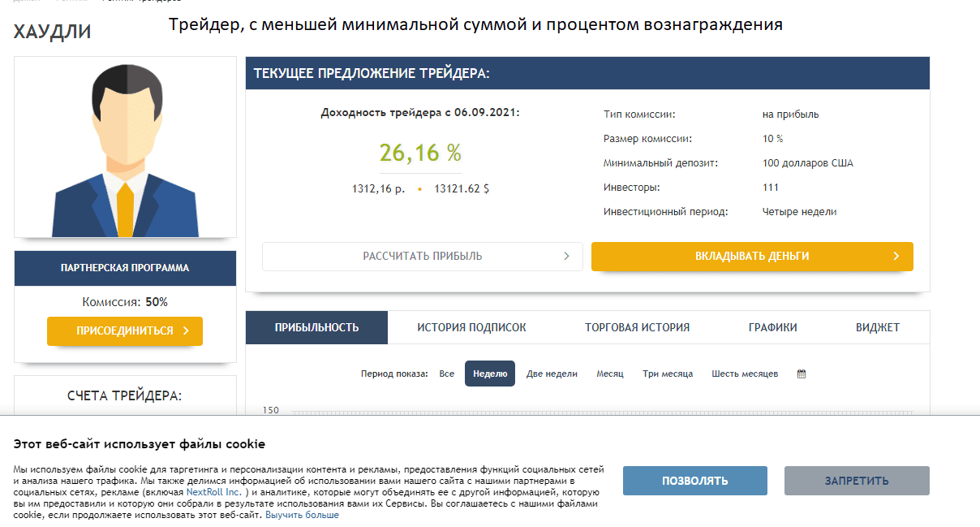Viewport: 980px width, 527px height.
Task: Switch to the Прибыльность tab
Action: (316, 327)
